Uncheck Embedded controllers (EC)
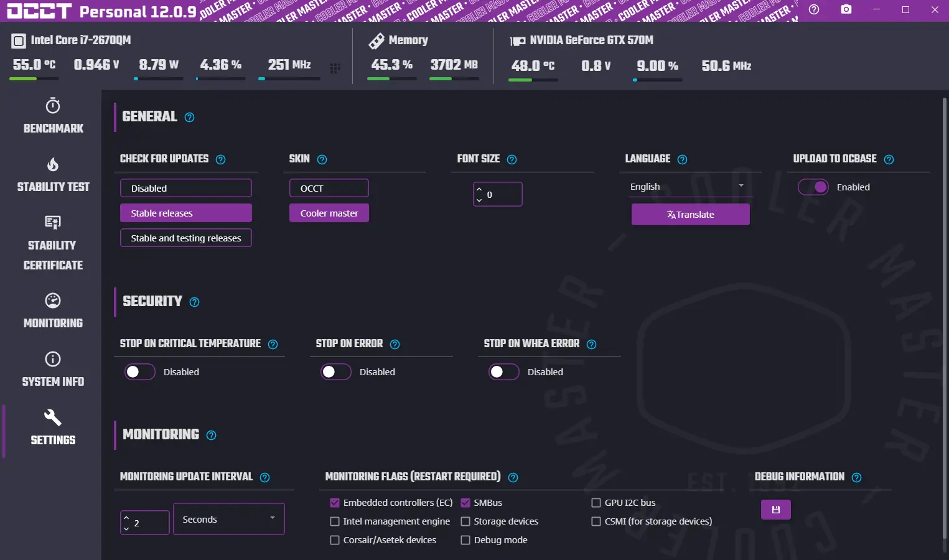This screenshot has width=949, height=560. click(335, 503)
